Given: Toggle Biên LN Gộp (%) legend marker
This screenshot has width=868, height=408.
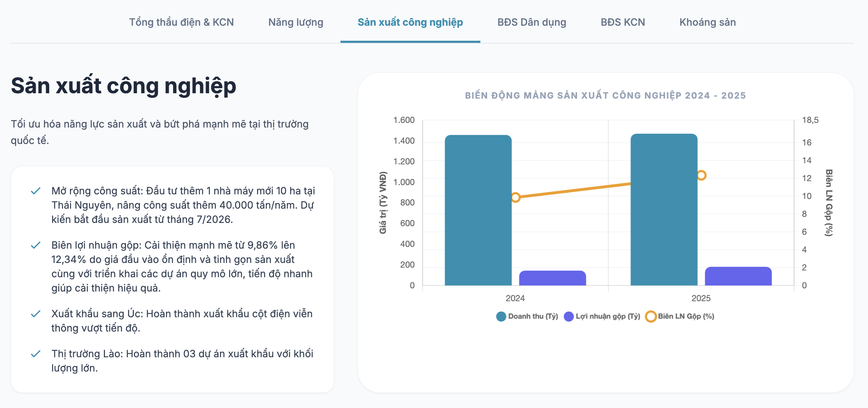Looking at the screenshot, I should click(x=651, y=317).
